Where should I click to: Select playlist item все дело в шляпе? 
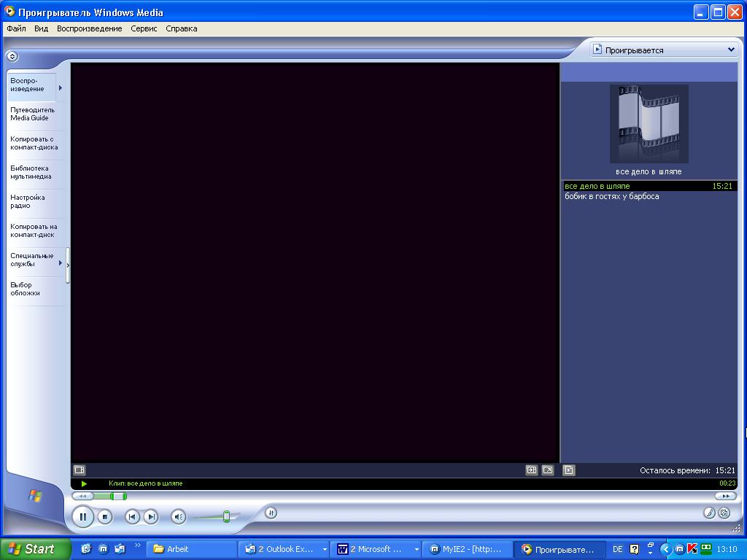click(649, 186)
